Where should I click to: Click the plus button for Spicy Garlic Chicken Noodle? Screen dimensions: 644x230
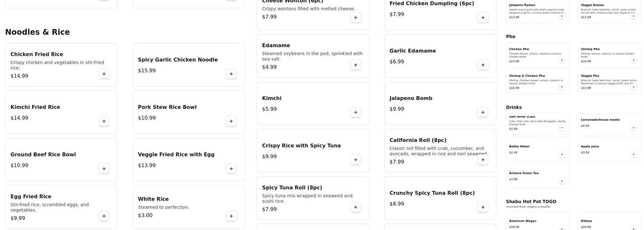tap(231, 74)
